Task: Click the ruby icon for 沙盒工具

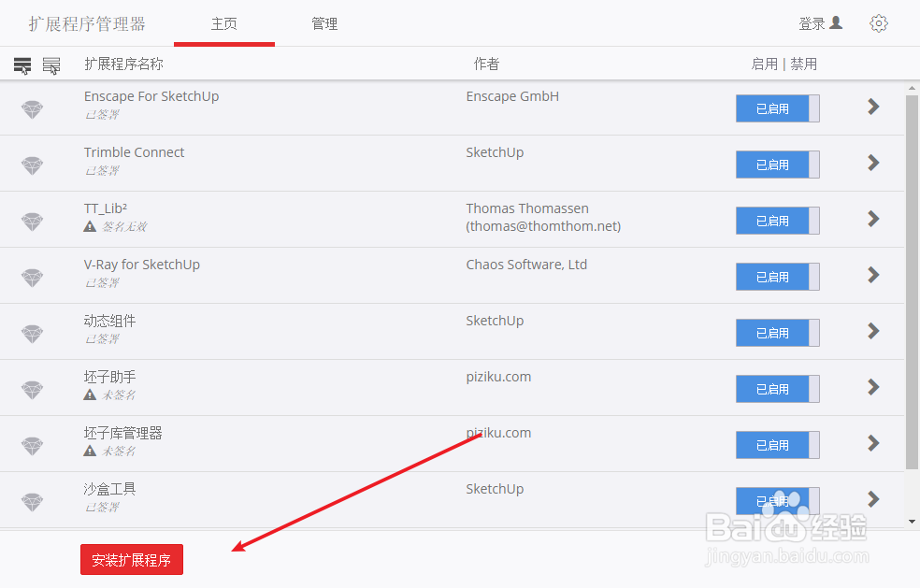Action: (33, 502)
